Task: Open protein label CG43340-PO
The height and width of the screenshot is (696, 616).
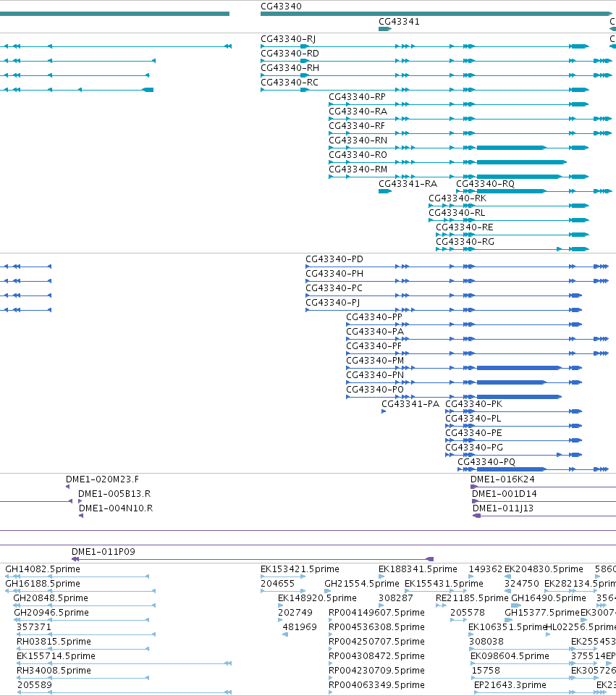Action: [x=375, y=390]
